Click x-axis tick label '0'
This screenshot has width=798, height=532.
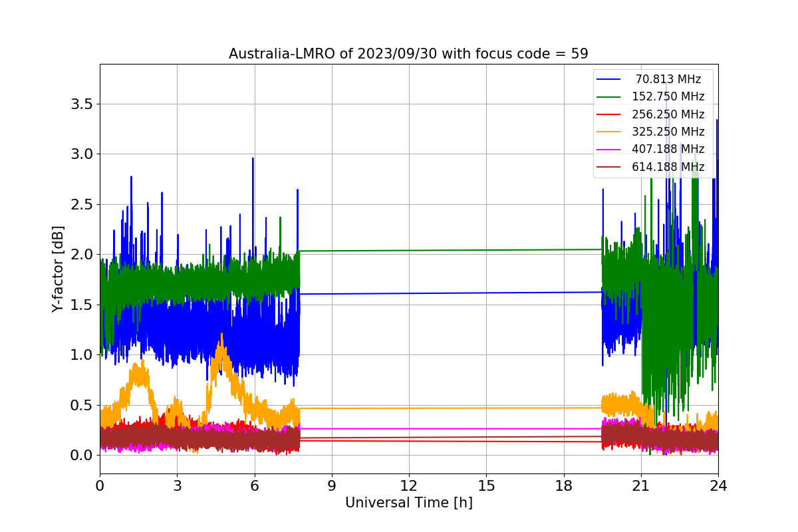100,485
